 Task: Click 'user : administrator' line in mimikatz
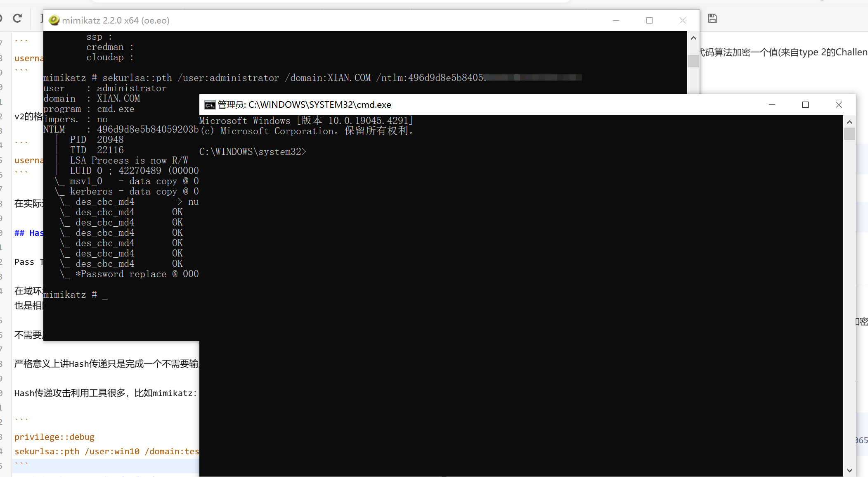pos(105,88)
